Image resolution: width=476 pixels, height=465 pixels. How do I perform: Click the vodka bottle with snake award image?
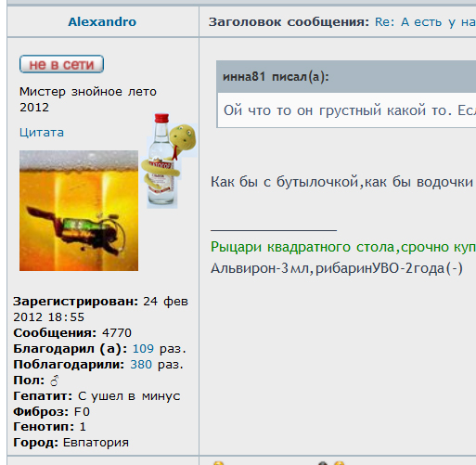[168, 161]
